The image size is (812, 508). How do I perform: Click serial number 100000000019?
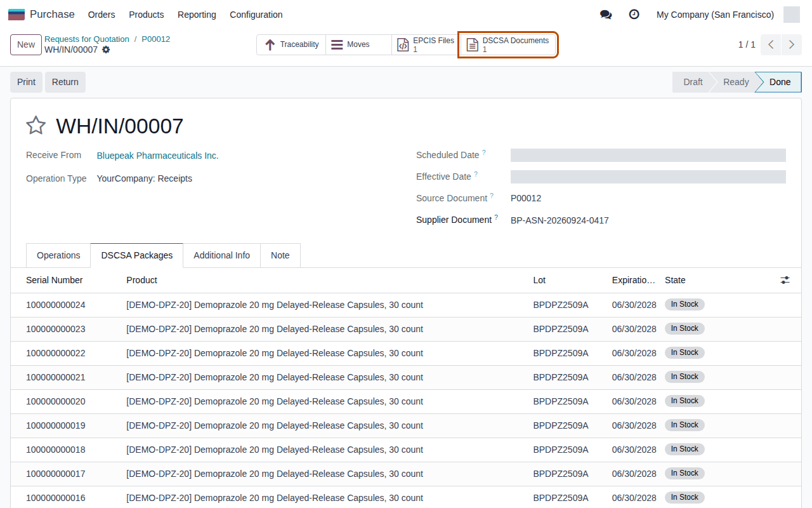tap(56, 425)
